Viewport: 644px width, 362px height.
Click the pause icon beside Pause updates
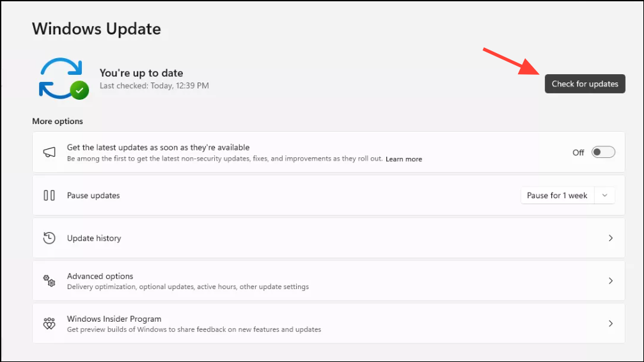49,195
